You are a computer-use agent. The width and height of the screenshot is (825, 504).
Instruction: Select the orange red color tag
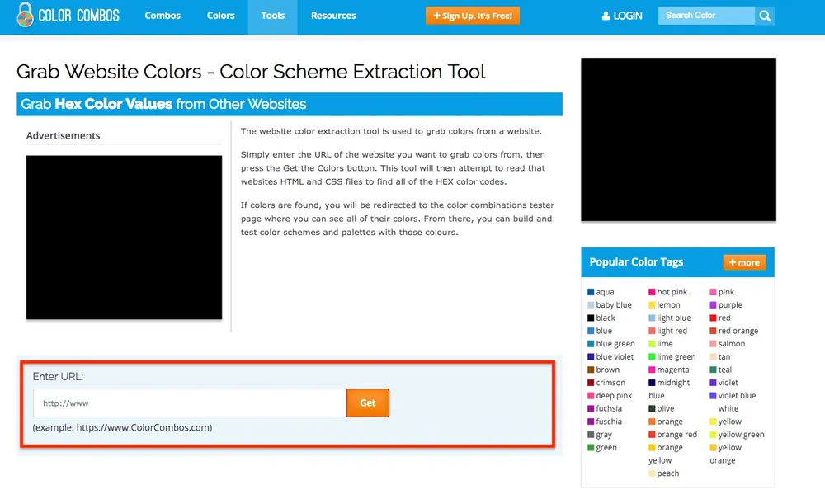pyautogui.click(x=672, y=435)
